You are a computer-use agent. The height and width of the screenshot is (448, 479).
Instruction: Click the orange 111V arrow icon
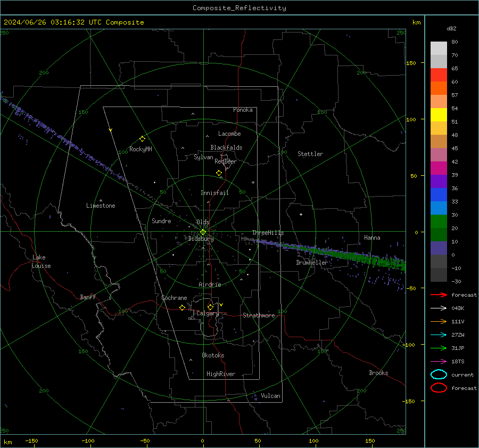pyautogui.click(x=439, y=321)
